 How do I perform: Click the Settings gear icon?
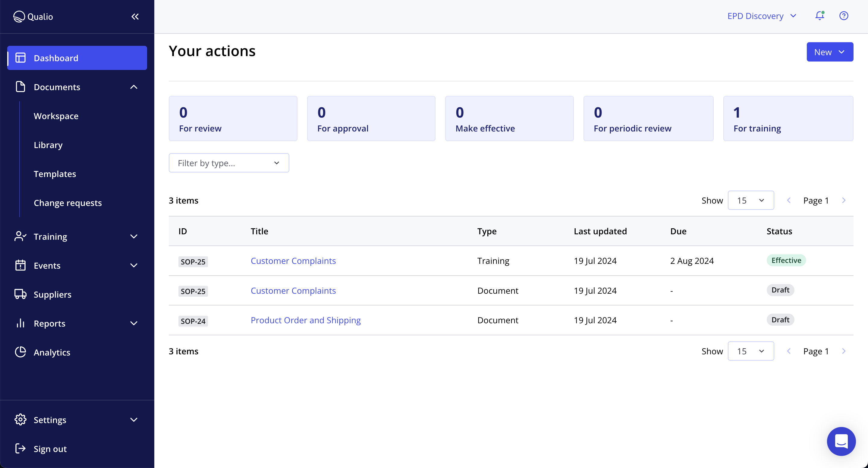(x=20, y=419)
